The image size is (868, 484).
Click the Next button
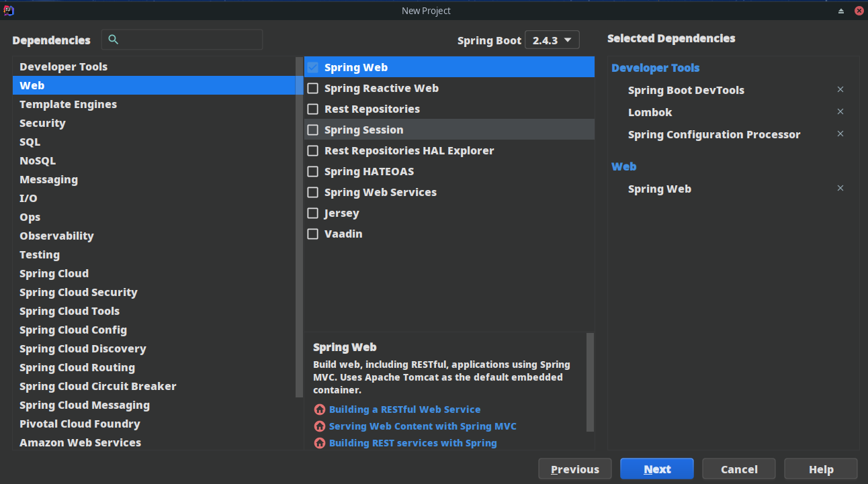[x=656, y=469]
